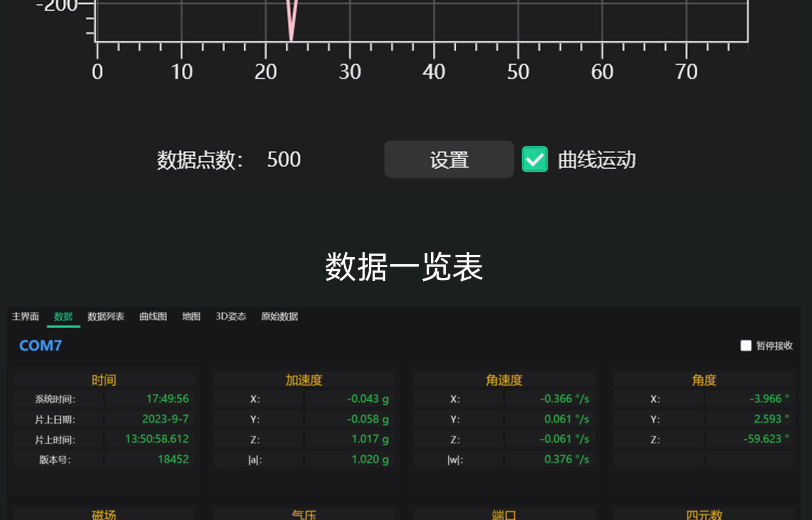Screen dimensions: 812x520
Task: Click the data point count value 500
Action: 284,159
